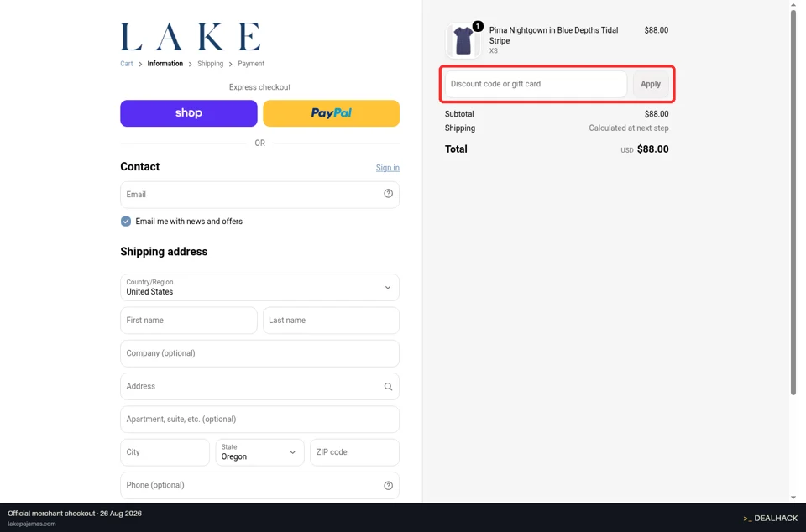Open the State dropdown showing Oregon
The width and height of the screenshot is (806, 532).
tap(259, 452)
